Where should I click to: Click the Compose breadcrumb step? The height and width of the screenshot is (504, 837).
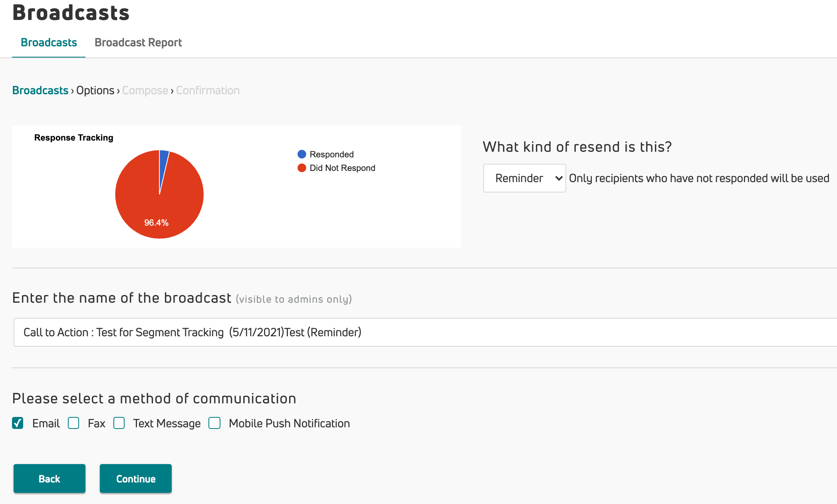(x=145, y=90)
